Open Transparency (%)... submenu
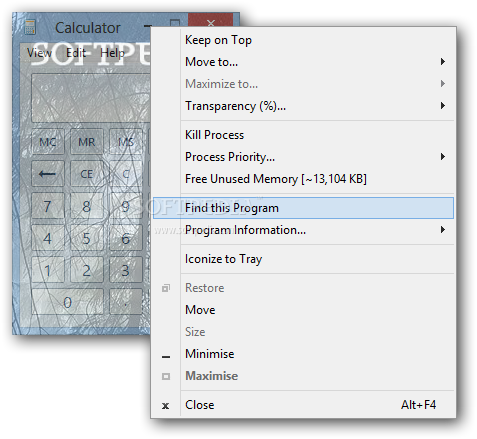477x439 pixels. click(x=303, y=106)
